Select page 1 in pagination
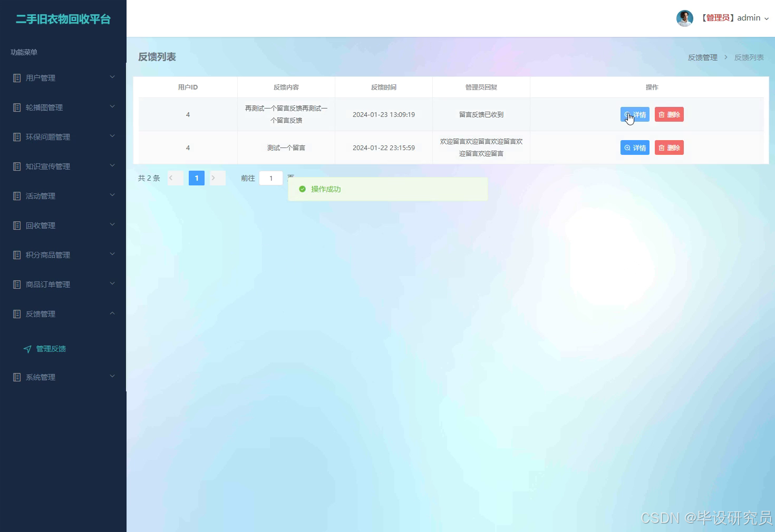Screen dimensions: 775x532 coord(197,178)
